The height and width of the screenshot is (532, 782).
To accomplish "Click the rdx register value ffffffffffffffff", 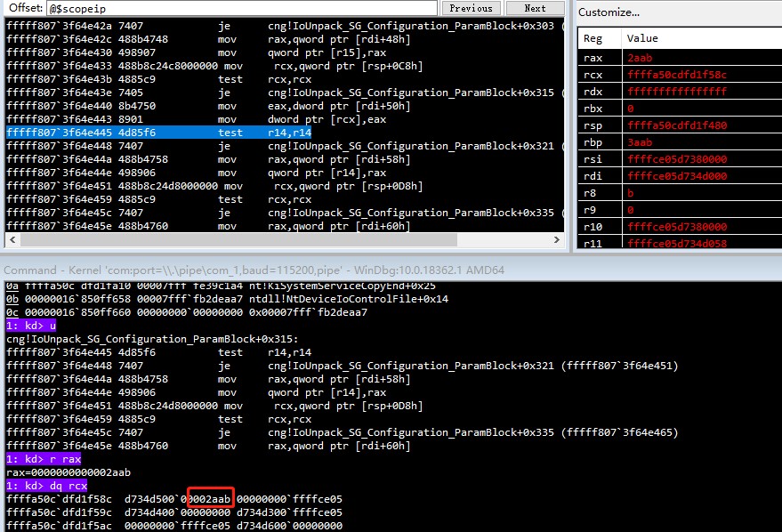I will [x=677, y=92].
